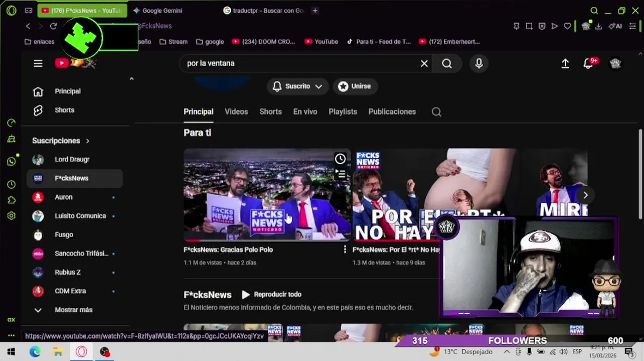The height and width of the screenshot is (361, 644).
Task: Open GX Control speedometer in sidebar
Action: click(x=12, y=123)
